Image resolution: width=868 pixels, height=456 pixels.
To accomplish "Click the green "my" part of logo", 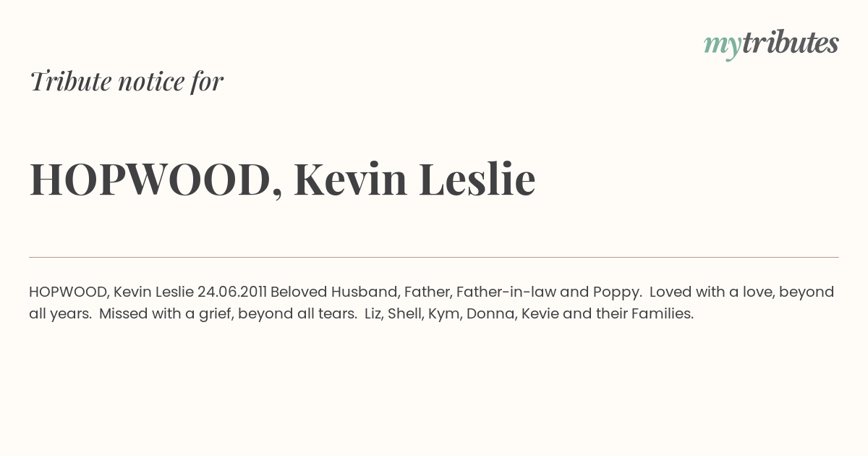I will (x=722, y=46).
